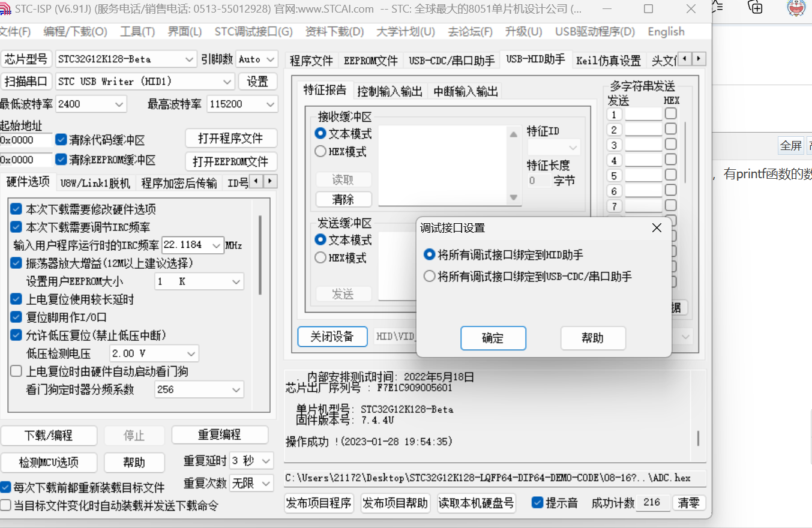Toggle 上电复位使用较长延时 checkbox
This screenshot has width=812, height=528.
(16, 299)
